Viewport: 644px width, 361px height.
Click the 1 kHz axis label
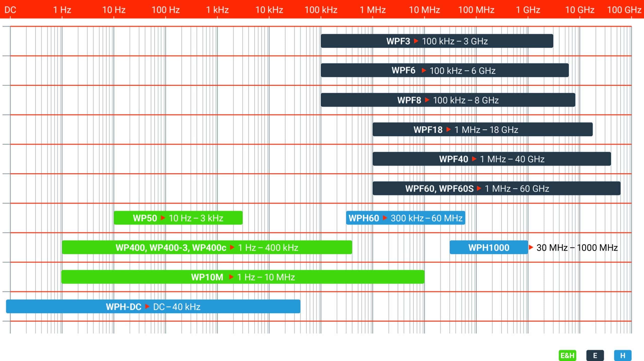(217, 10)
